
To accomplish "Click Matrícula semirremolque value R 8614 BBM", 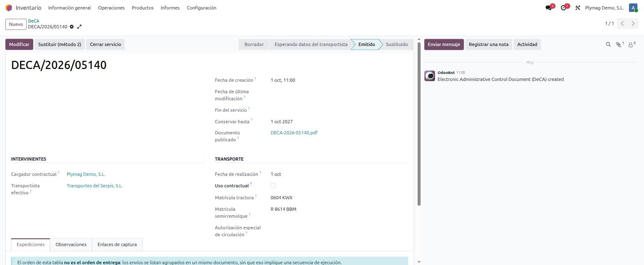I will tap(283, 209).
